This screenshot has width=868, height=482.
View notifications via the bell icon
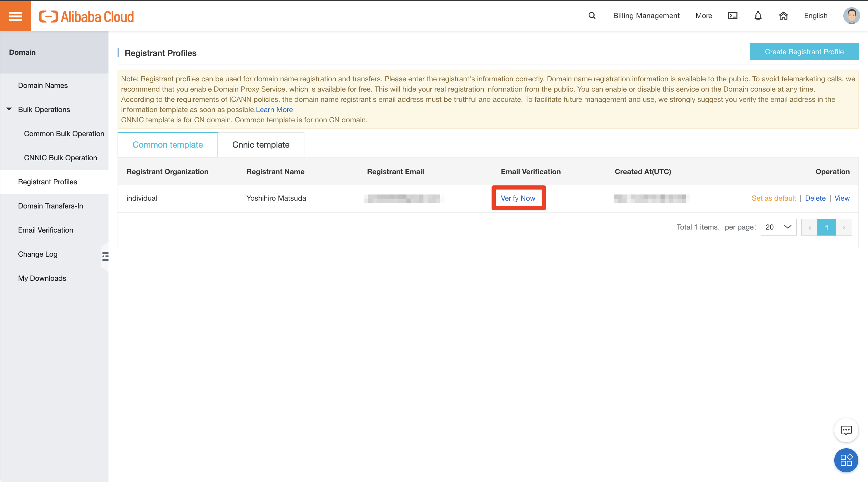pyautogui.click(x=757, y=15)
